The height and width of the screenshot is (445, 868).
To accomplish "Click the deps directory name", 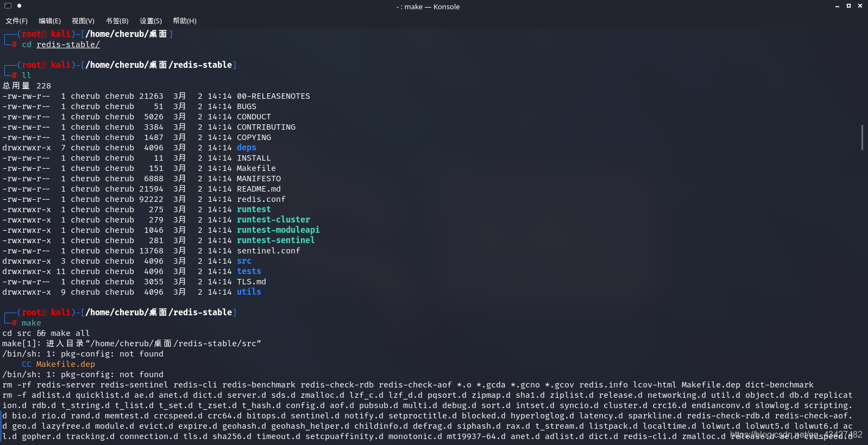I will [247, 148].
